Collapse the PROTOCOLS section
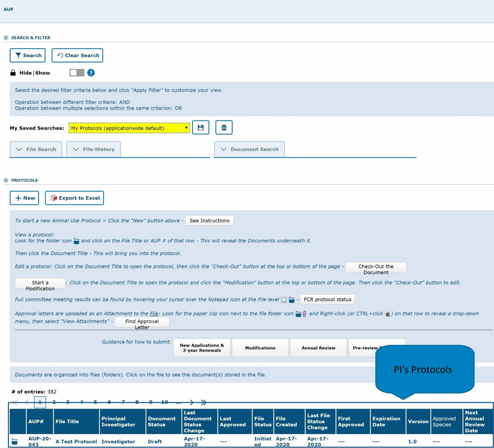Image resolution: width=494 pixels, height=448 pixels. click(6, 180)
